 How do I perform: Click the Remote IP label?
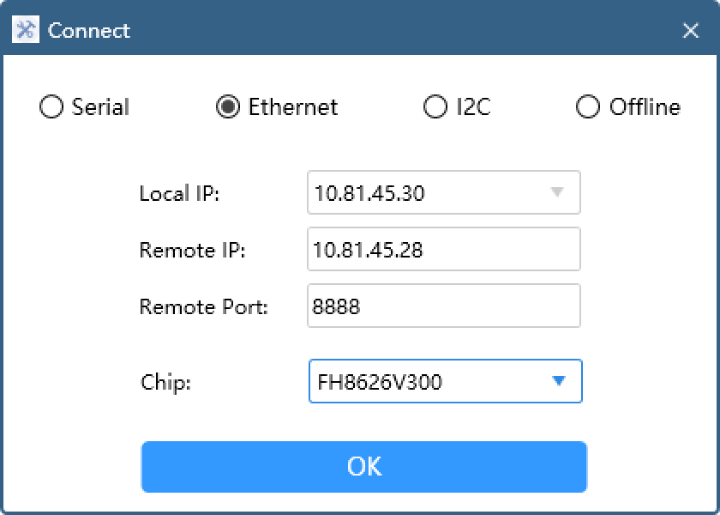[x=192, y=250]
